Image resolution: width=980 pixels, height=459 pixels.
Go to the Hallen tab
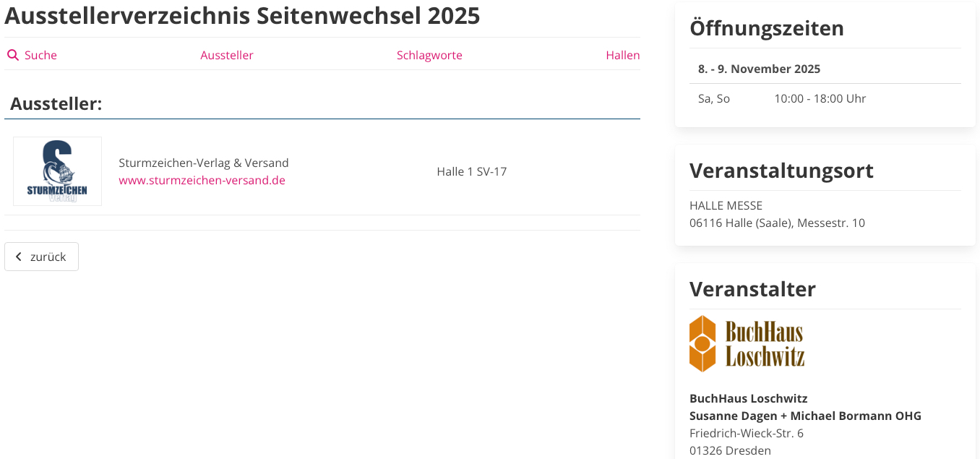click(622, 56)
